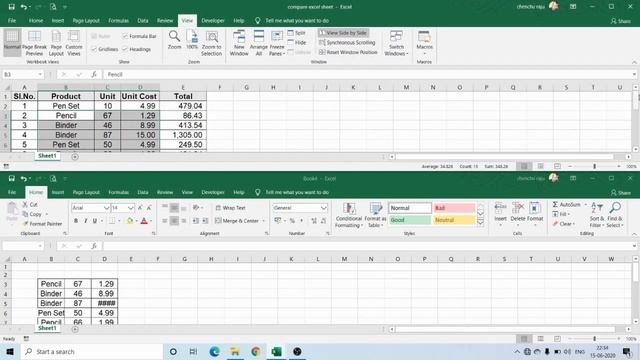Click Zoom to Selection icon
The width and height of the screenshot is (640, 360).
point(211,37)
